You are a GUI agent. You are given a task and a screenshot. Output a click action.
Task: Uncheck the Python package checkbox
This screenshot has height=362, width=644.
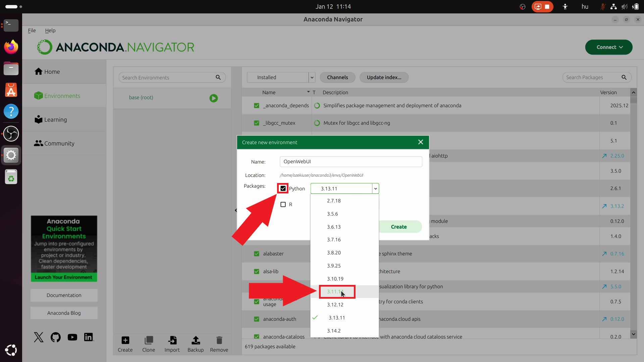(x=283, y=188)
